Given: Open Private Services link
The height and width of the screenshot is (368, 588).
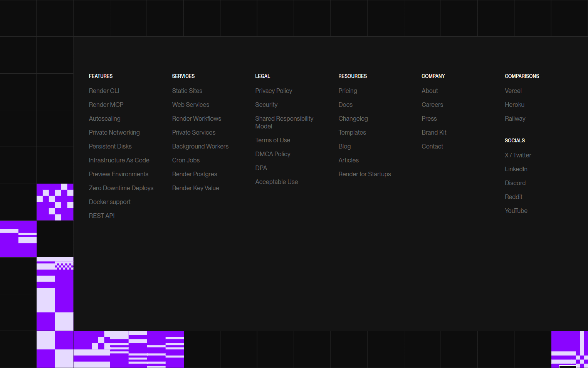Looking at the screenshot, I should pyautogui.click(x=193, y=132).
